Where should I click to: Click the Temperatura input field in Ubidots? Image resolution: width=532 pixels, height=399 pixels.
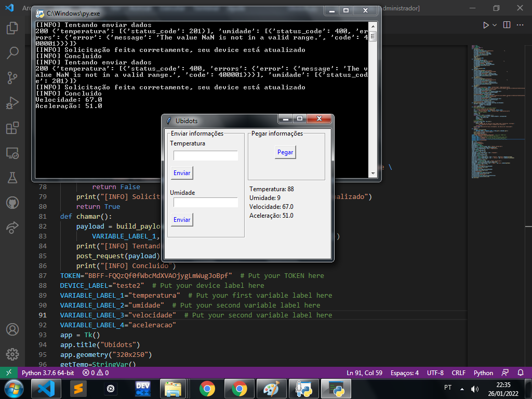(206, 155)
